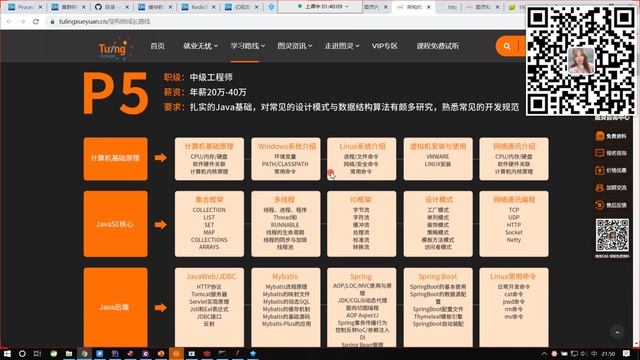Click the browser forward arrow
This screenshot has height=360, width=640.
click(22, 21)
